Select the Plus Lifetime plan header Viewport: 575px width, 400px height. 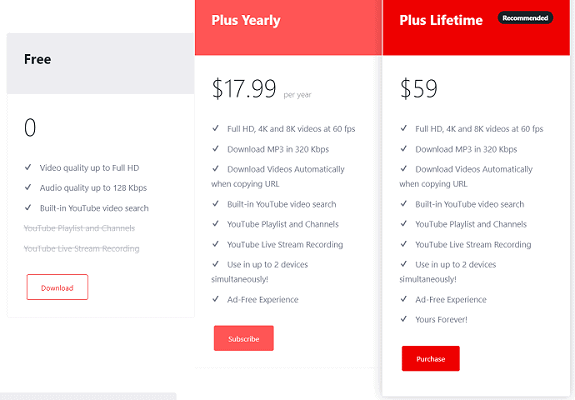click(x=476, y=27)
